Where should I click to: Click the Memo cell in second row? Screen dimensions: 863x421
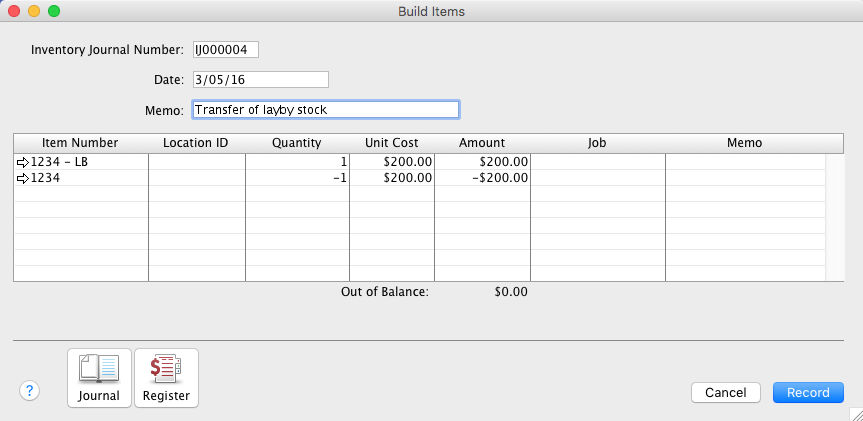(744, 178)
